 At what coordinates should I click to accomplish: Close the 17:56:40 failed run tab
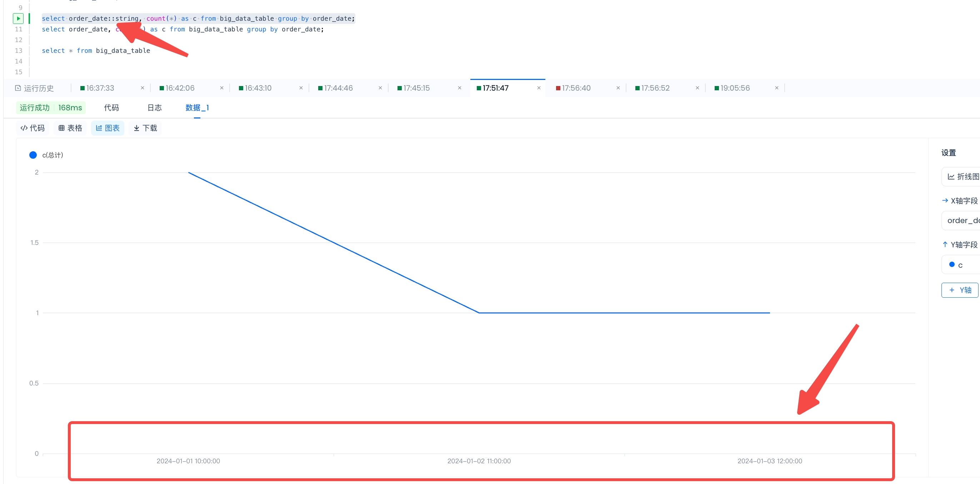click(618, 88)
